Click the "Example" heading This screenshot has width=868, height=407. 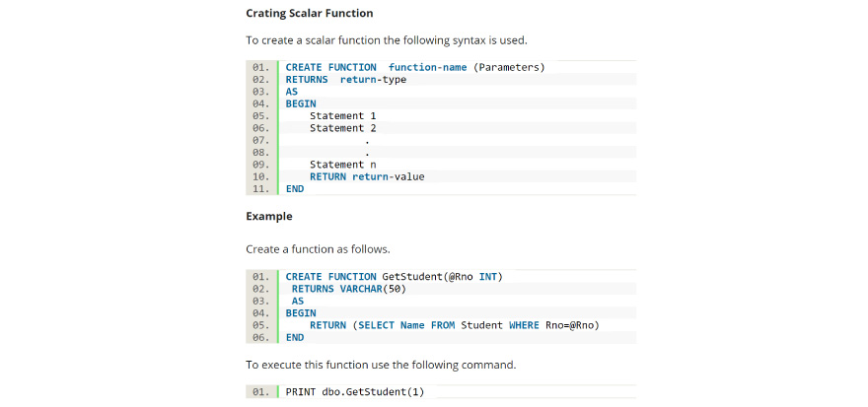pos(268,216)
